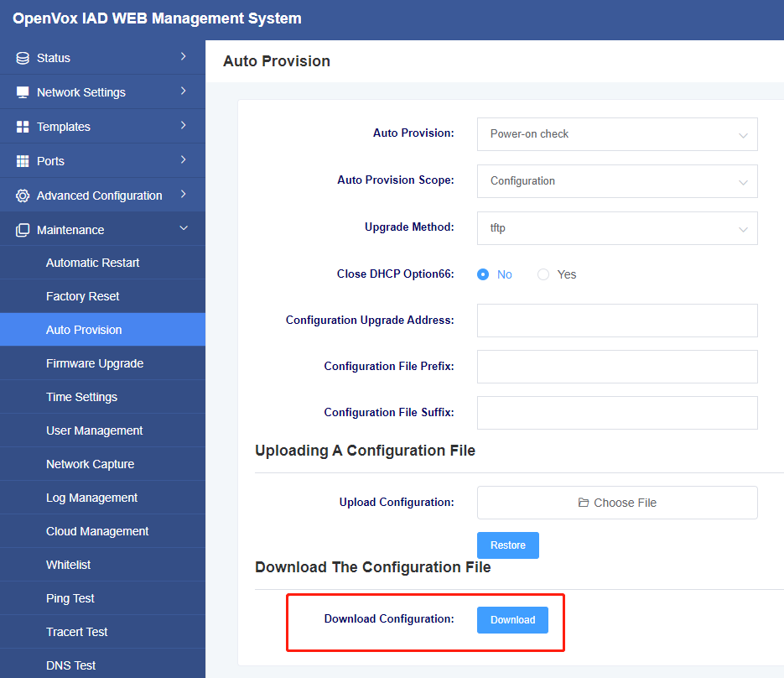Click the Status menu label
This screenshot has height=678, width=784.
tap(54, 58)
